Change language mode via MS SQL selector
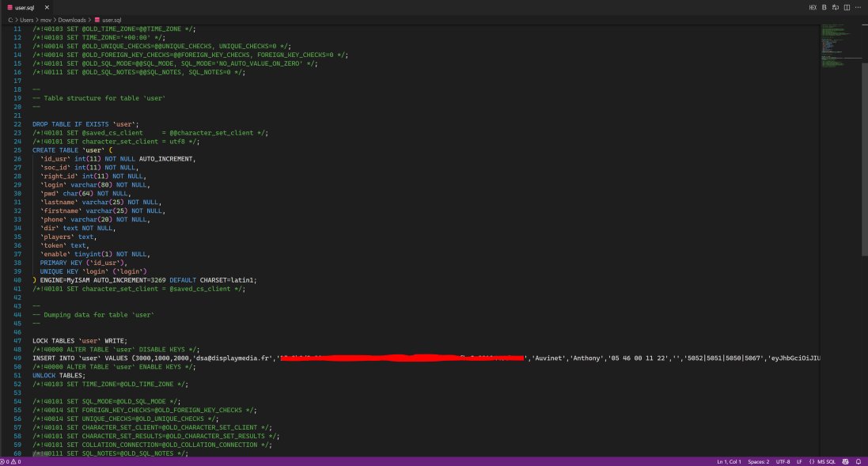This screenshot has width=868, height=466. (x=823, y=461)
